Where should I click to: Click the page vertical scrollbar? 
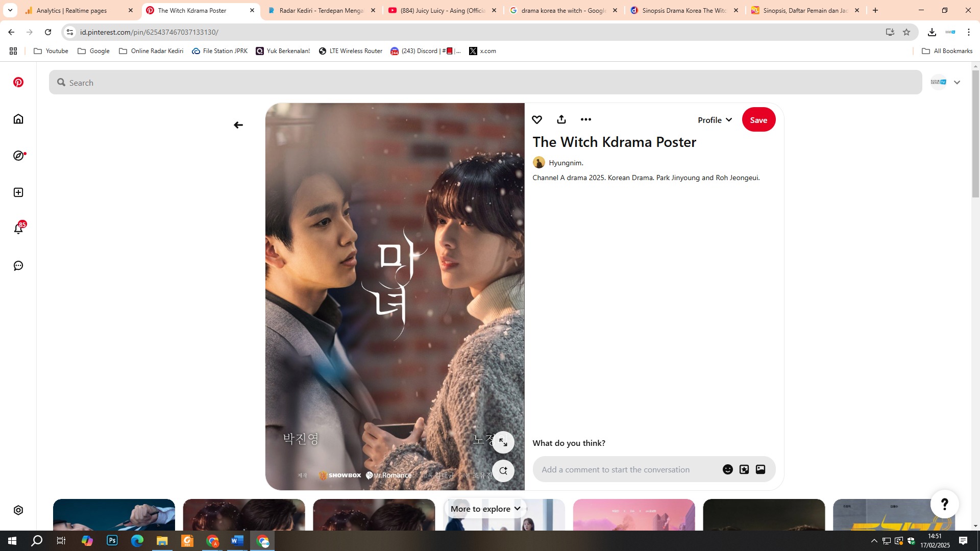coord(975,133)
